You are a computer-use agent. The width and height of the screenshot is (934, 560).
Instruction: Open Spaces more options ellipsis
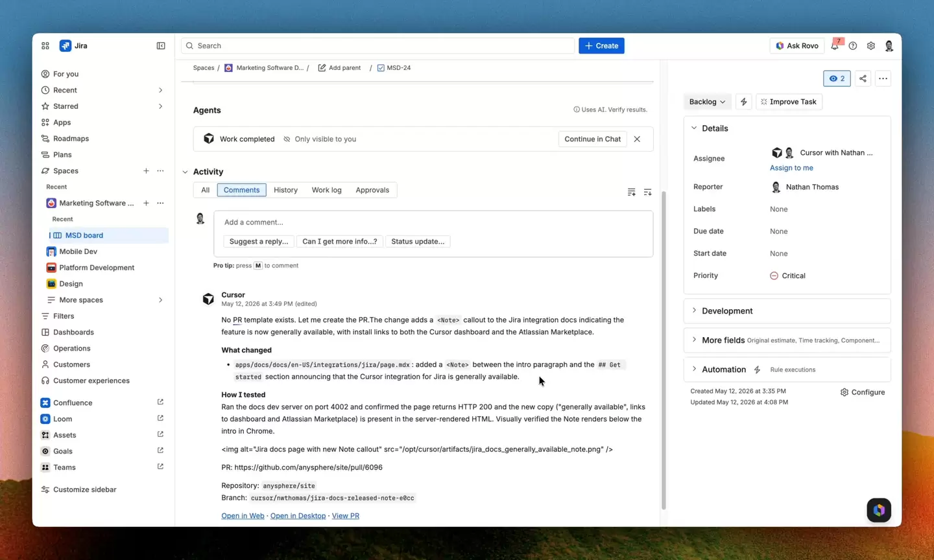[160, 171]
